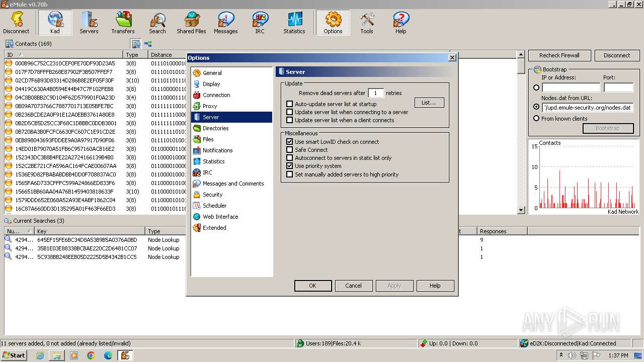The height and width of the screenshot is (362, 644).
Task: Select General in the Options list
Action: (x=231, y=73)
